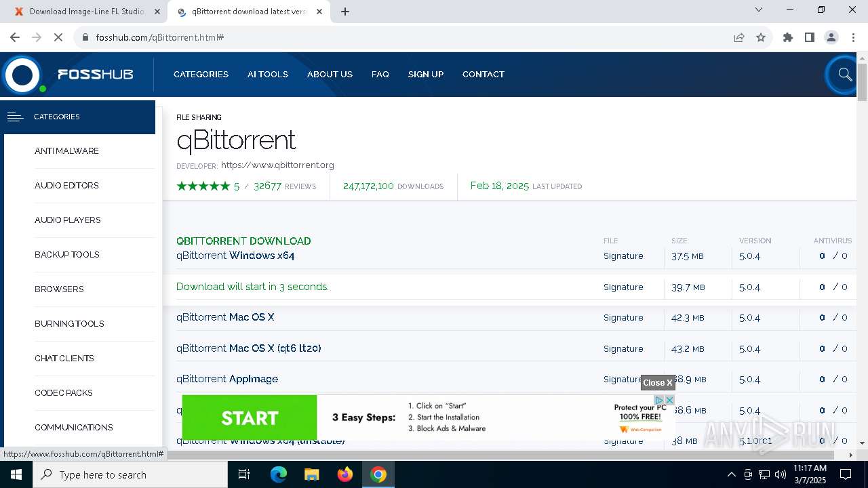Toggle the Chrome side panel icon
Screen dimensions: 868x488
tap(810, 37)
